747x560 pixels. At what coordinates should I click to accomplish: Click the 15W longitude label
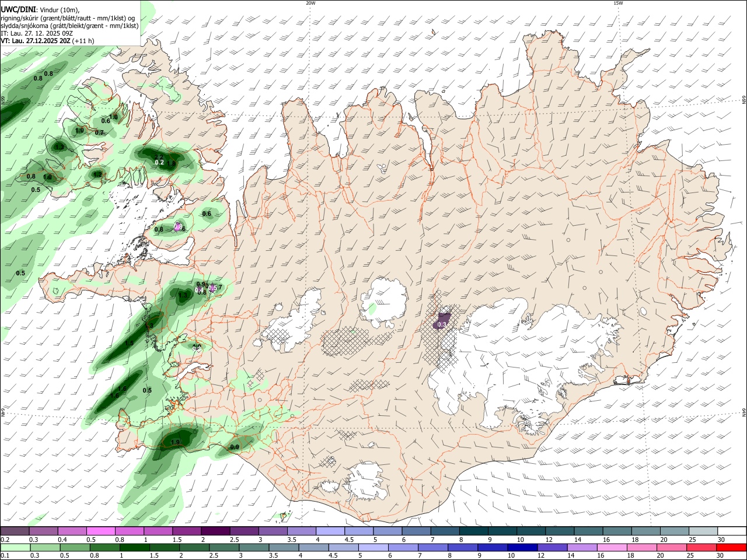(x=617, y=3)
